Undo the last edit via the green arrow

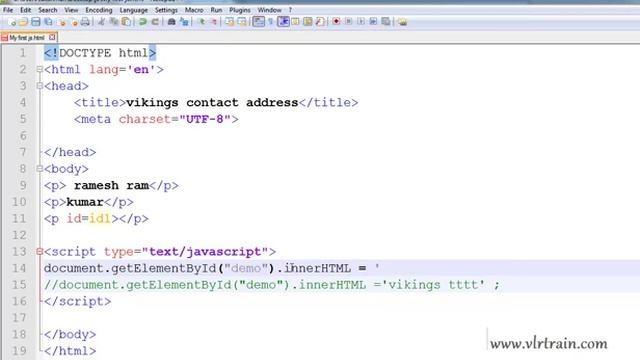(x=142, y=22)
